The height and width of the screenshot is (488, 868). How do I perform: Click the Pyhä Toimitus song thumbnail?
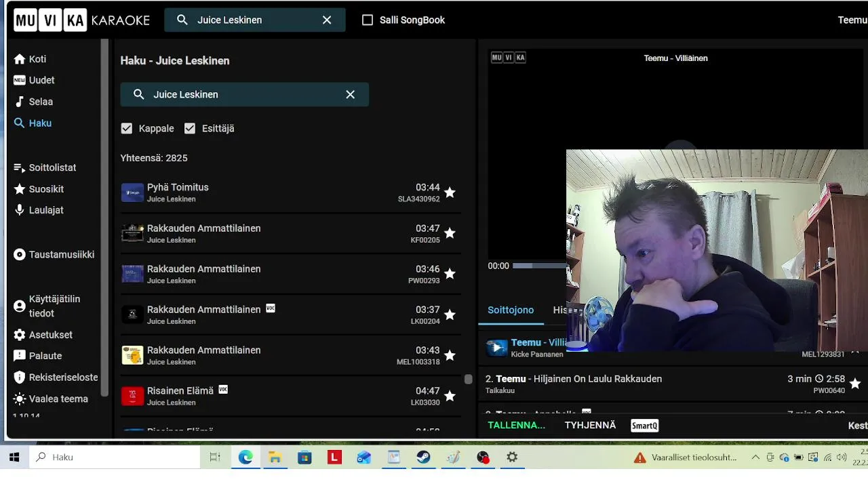[132, 192]
